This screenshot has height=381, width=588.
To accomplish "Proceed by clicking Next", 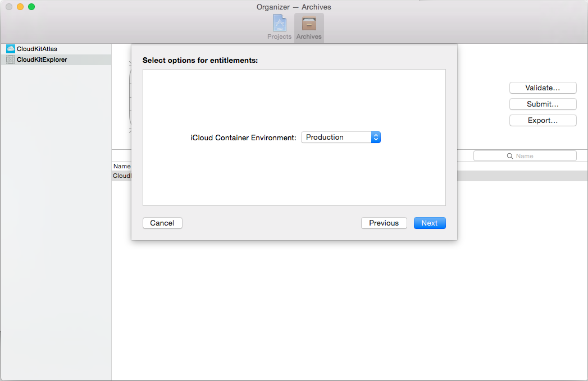I will click(x=430, y=223).
